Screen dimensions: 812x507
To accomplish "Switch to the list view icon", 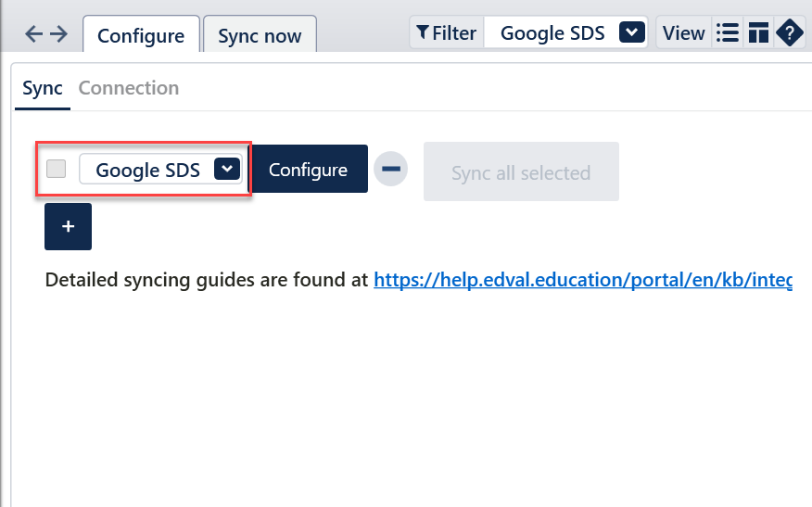I will tap(728, 33).
